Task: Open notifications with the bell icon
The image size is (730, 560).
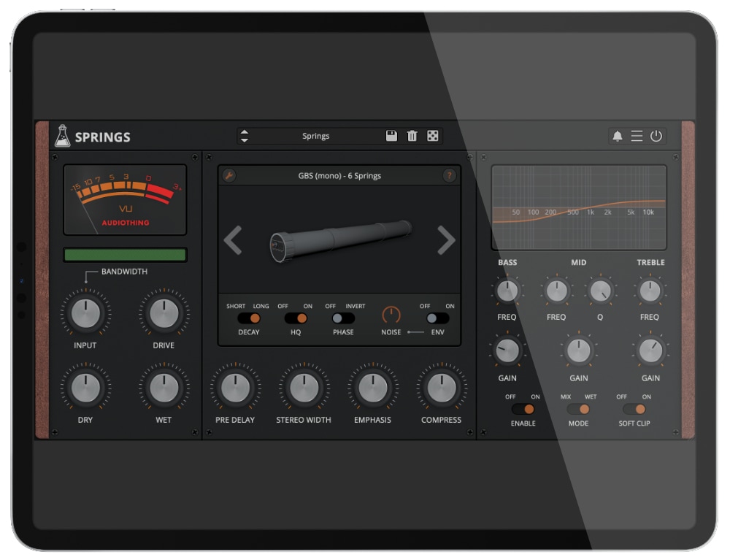Action: (x=618, y=136)
